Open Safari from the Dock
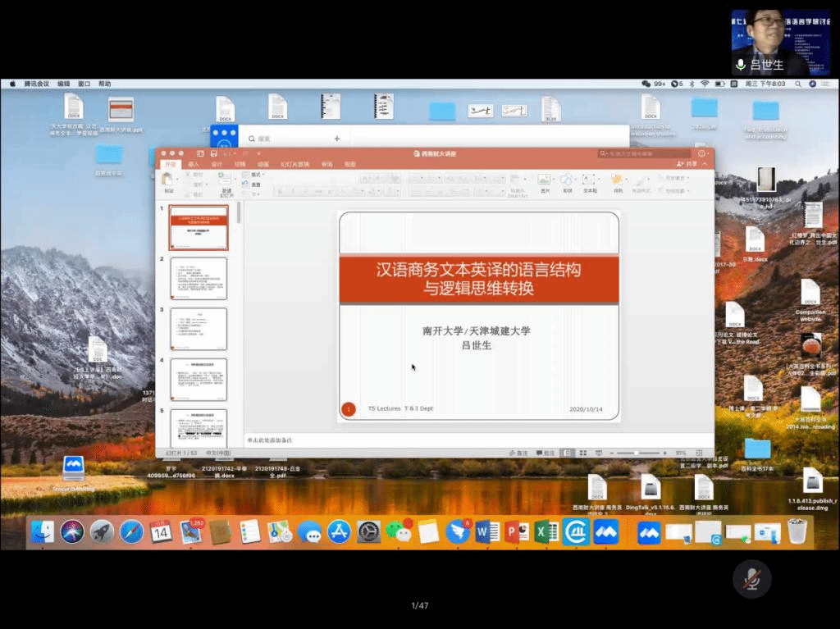840x629 pixels. 131,531
